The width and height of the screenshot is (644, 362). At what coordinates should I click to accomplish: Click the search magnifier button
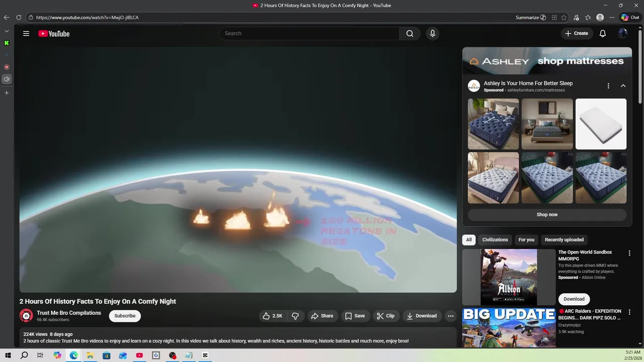[410, 33]
